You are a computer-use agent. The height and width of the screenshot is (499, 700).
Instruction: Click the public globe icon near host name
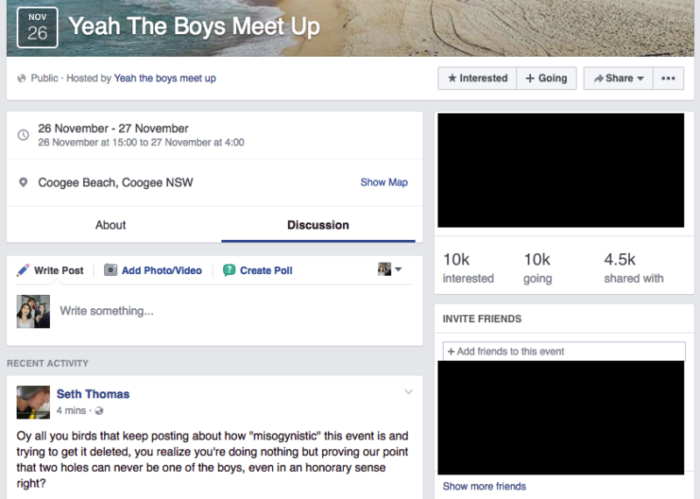[22, 78]
